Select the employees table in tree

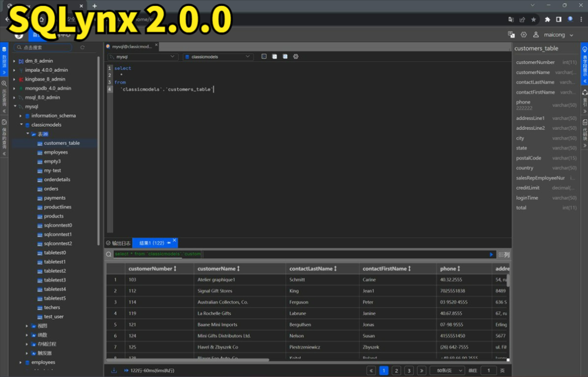[56, 153]
